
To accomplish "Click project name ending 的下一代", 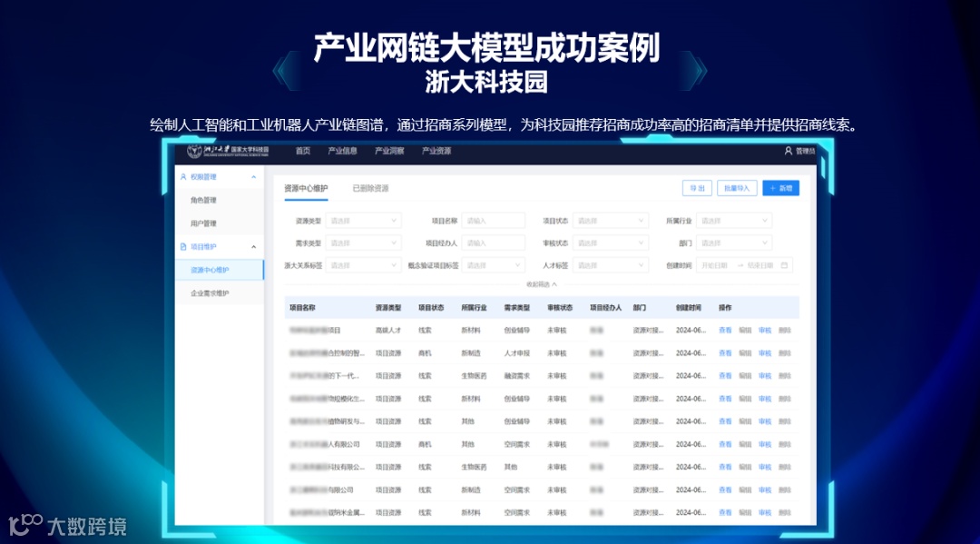I will click(x=324, y=376).
